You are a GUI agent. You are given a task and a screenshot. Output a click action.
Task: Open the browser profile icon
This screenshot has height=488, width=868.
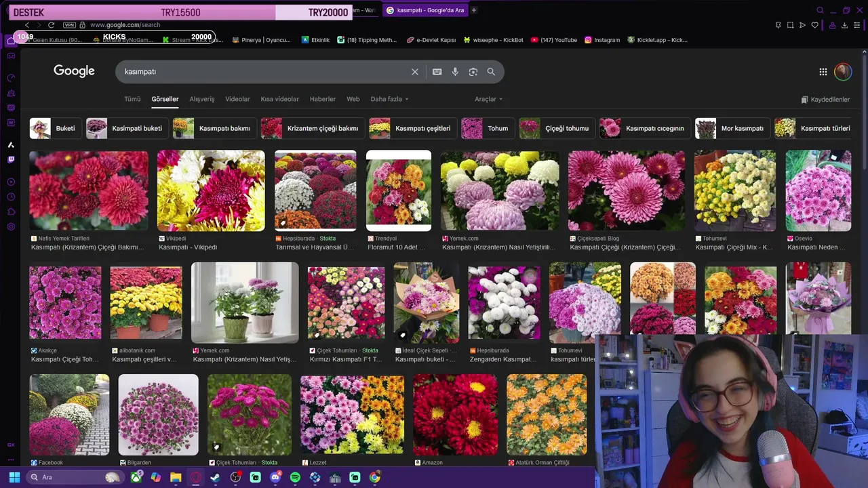[x=832, y=25]
